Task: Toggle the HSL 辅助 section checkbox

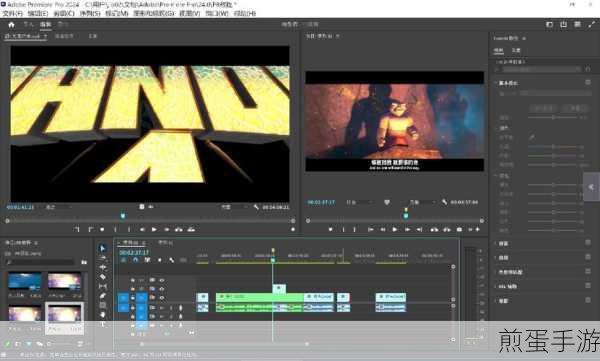Action: 588,286
